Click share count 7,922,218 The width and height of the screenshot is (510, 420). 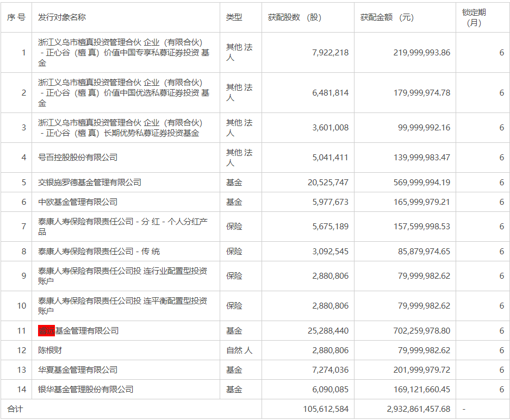[x=331, y=53]
